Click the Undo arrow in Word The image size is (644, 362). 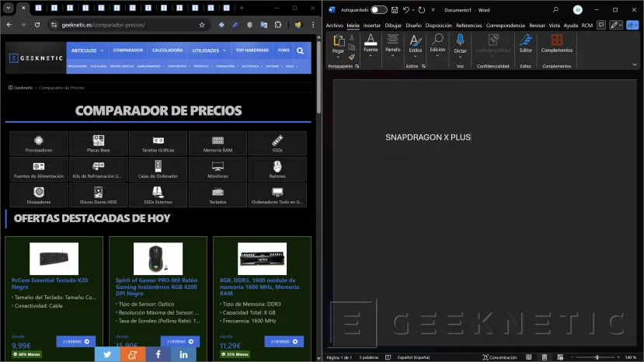tap(406, 10)
